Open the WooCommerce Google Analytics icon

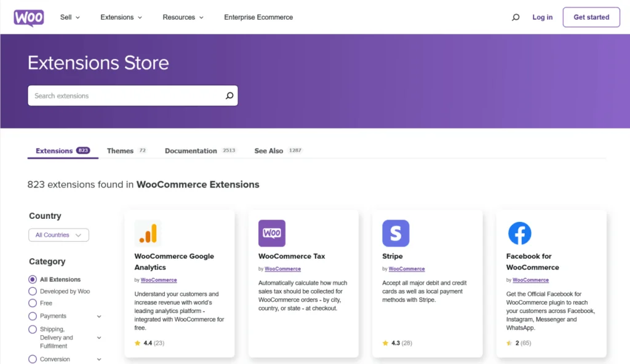point(148,234)
